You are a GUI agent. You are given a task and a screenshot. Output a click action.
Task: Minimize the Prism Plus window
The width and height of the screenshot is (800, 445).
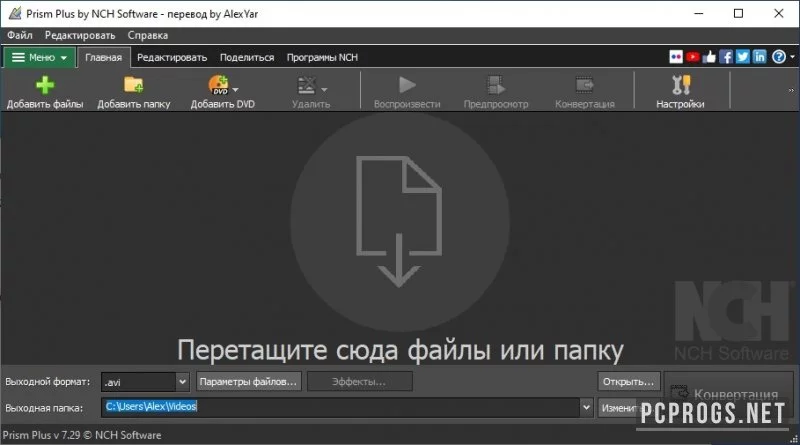click(x=698, y=13)
